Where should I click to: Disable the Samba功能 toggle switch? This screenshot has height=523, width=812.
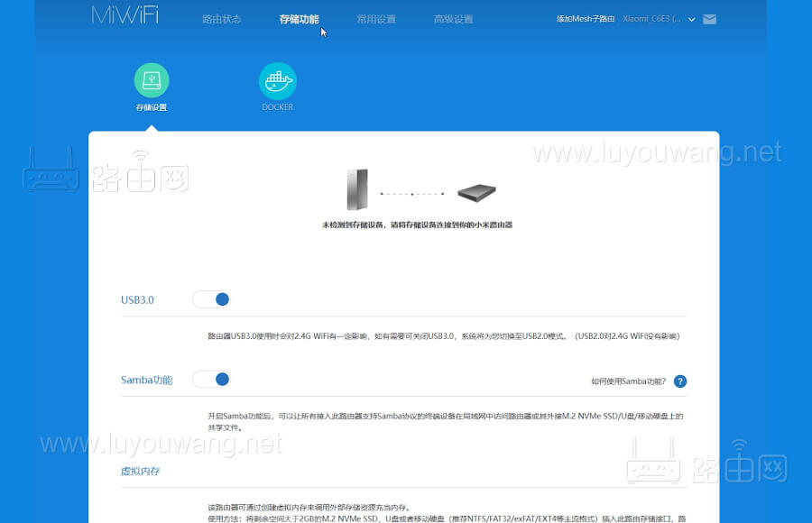pyautogui.click(x=211, y=379)
